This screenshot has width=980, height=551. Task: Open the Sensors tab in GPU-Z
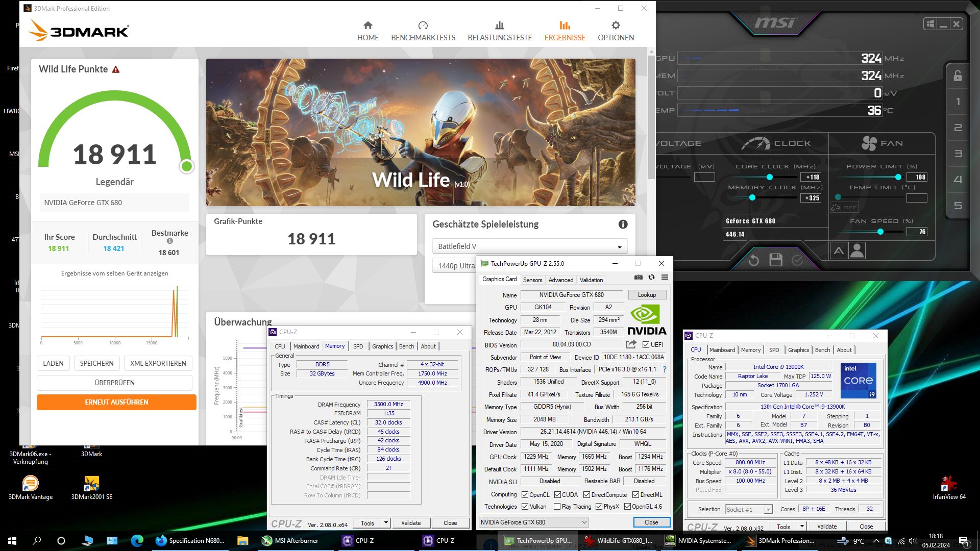tap(532, 280)
